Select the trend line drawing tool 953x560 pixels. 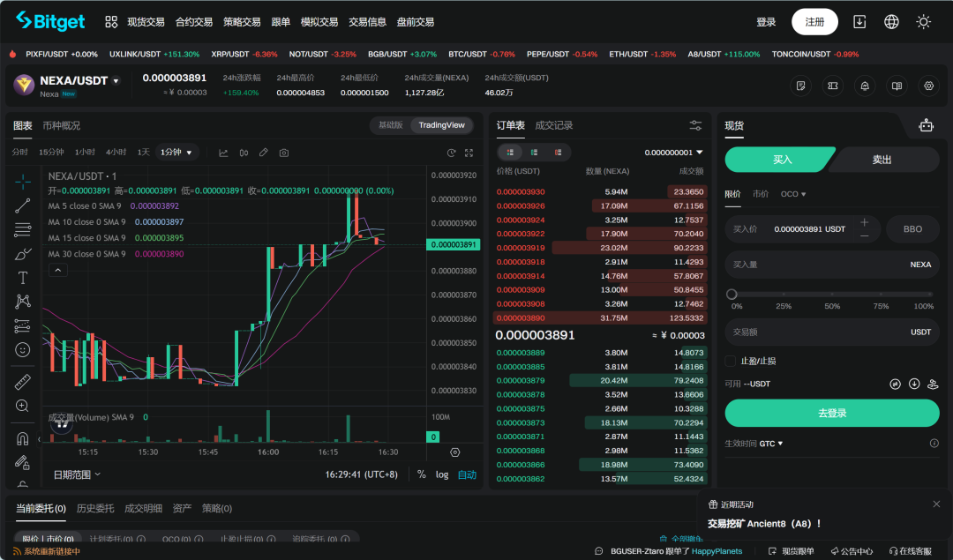click(22, 205)
